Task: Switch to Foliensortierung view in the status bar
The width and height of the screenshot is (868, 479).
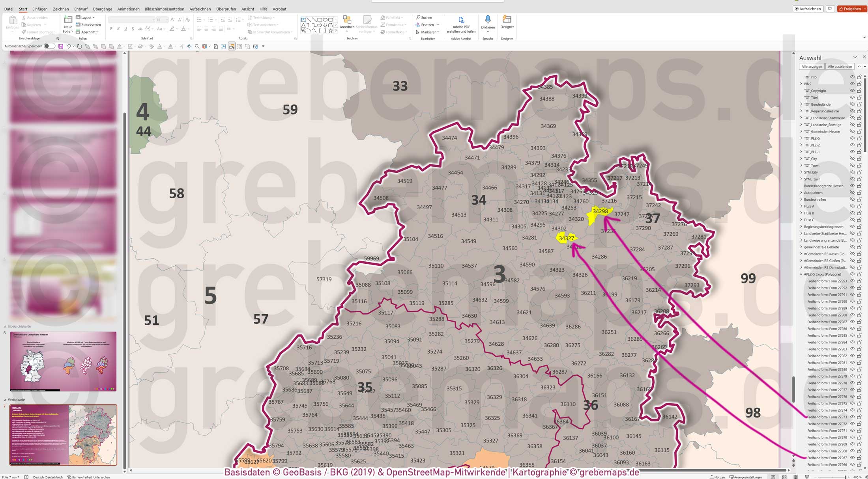Action: pos(784,477)
